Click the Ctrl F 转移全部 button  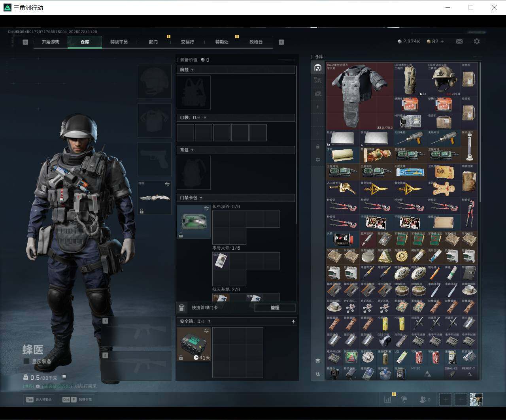point(77,399)
